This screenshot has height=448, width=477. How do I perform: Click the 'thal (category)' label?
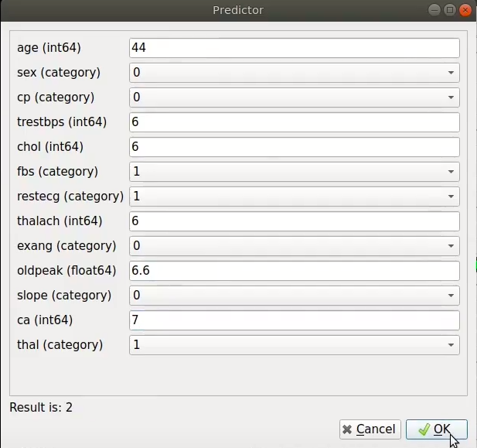60,345
